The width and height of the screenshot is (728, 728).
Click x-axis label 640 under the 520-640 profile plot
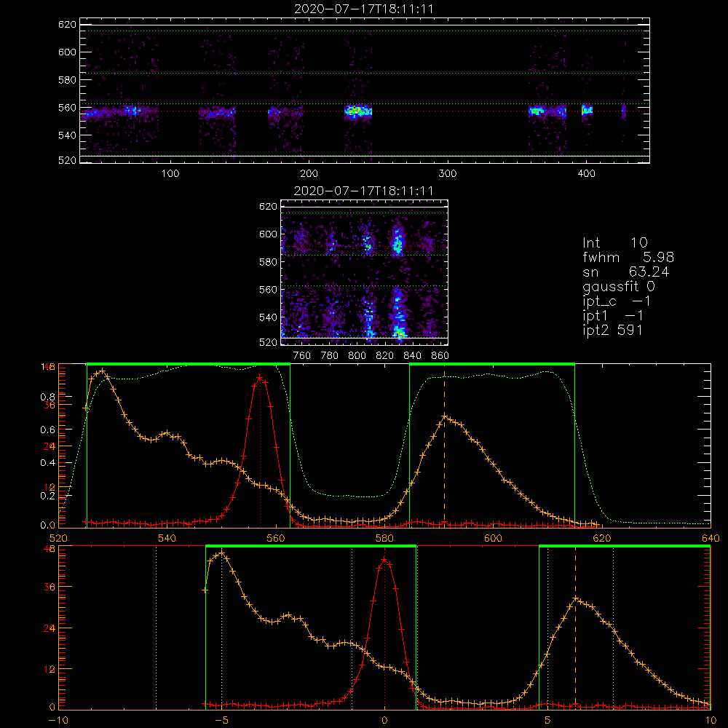coord(711,538)
